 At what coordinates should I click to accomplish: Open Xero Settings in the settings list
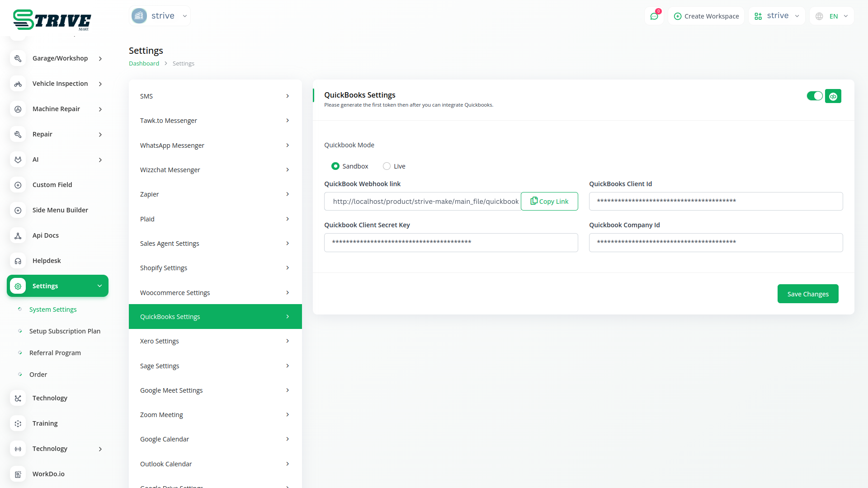pos(215,341)
